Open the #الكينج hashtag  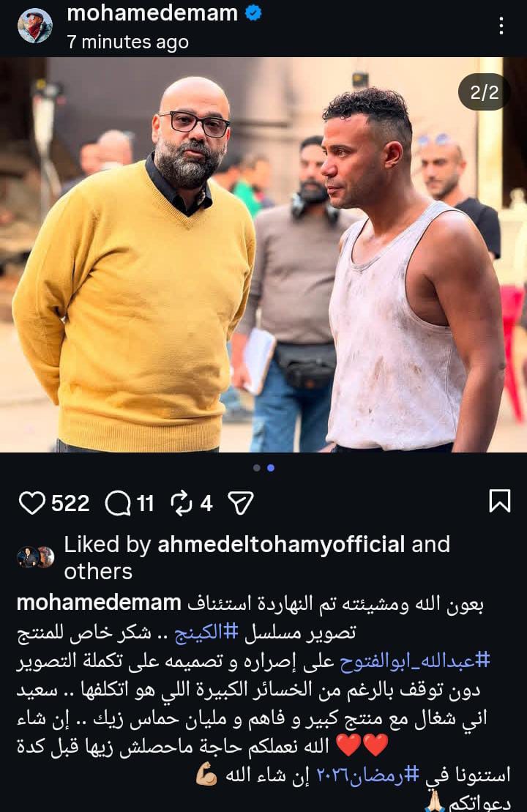tap(206, 633)
